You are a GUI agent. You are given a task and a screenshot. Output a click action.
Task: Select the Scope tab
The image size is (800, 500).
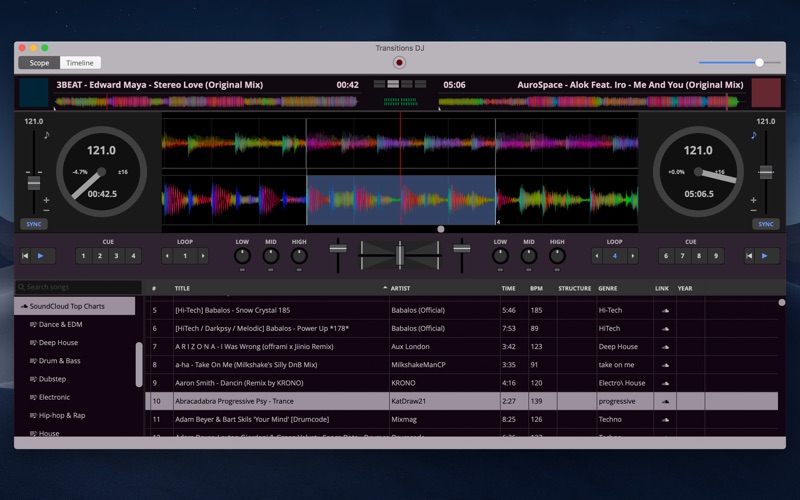pyautogui.click(x=39, y=63)
